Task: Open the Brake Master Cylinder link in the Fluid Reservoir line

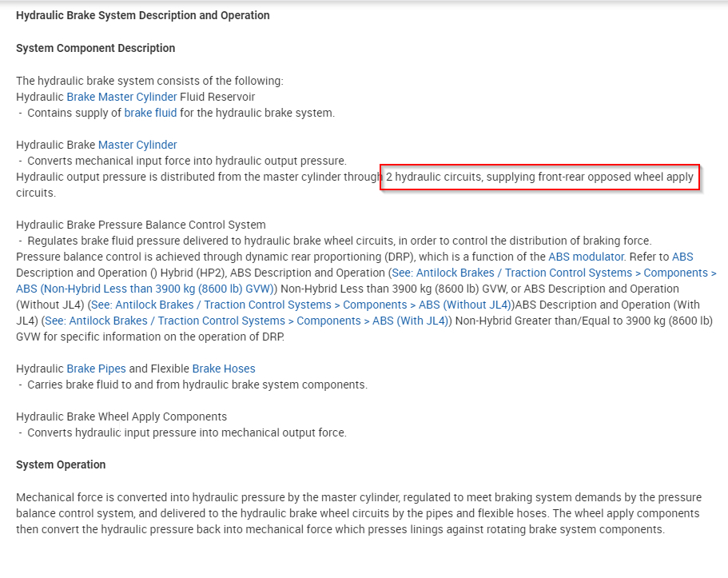Action: (x=121, y=97)
